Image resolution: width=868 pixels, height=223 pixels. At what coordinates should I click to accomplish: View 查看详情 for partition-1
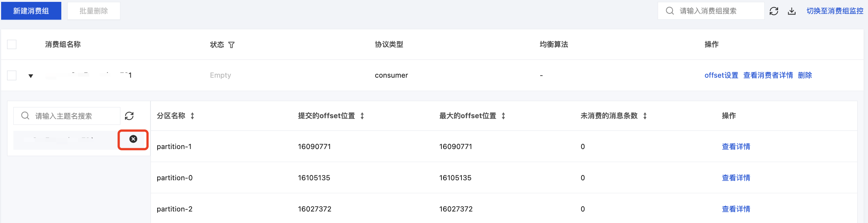736,146
